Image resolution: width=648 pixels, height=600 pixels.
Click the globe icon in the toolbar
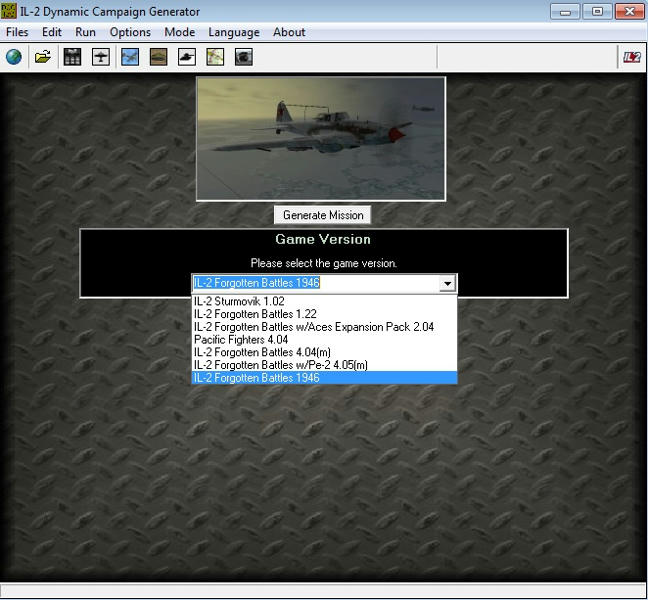14,57
